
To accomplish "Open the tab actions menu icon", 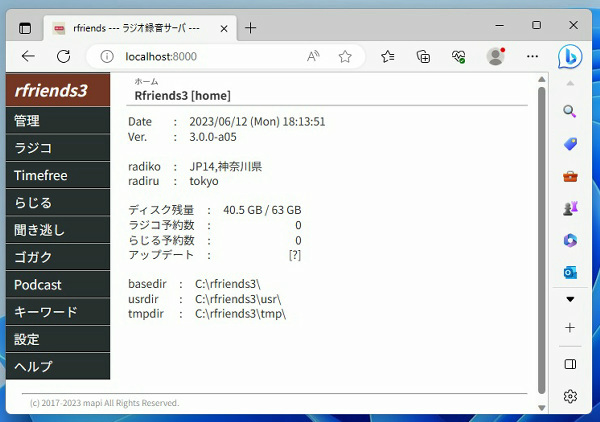I will coord(25,28).
